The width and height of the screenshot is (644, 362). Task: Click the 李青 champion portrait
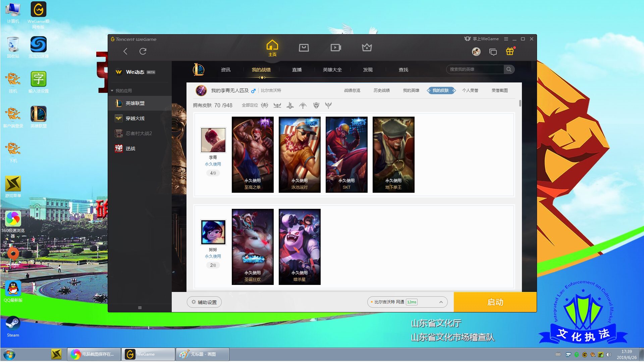pyautogui.click(x=213, y=140)
